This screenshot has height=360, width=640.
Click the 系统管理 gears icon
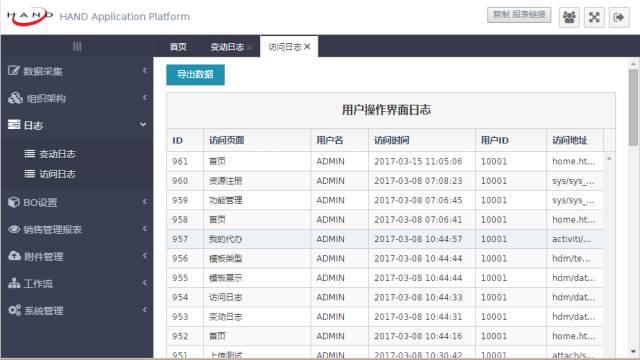tap(14, 310)
